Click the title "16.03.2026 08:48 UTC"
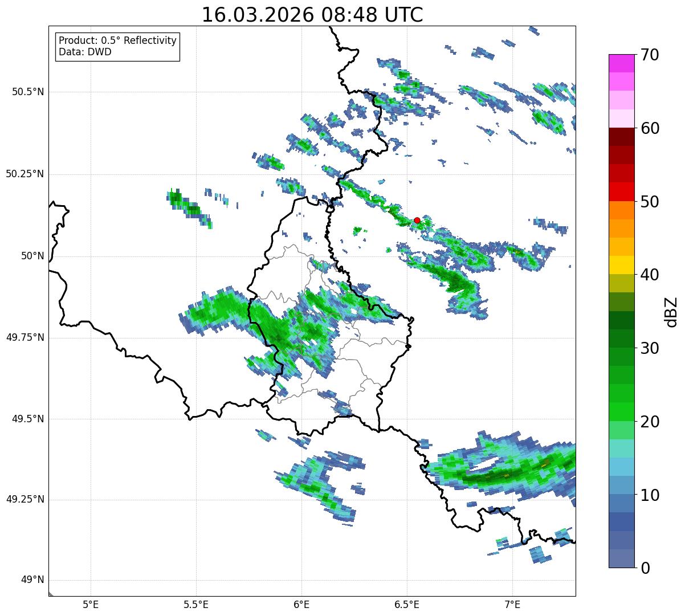The width and height of the screenshot is (685, 616). pos(312,15)
